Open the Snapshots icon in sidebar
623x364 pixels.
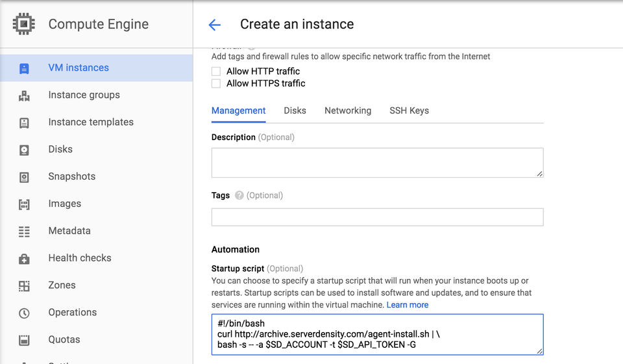24,177
